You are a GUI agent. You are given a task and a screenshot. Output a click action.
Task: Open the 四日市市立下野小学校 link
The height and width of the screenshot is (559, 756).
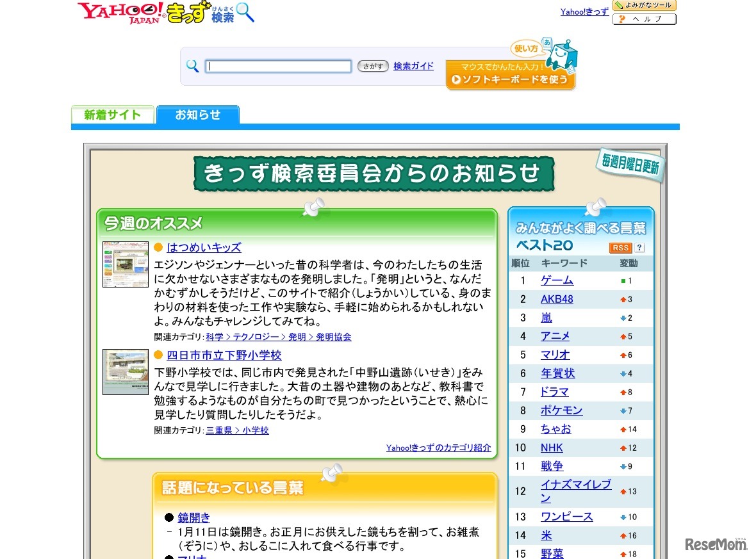(x=224, y=355)
